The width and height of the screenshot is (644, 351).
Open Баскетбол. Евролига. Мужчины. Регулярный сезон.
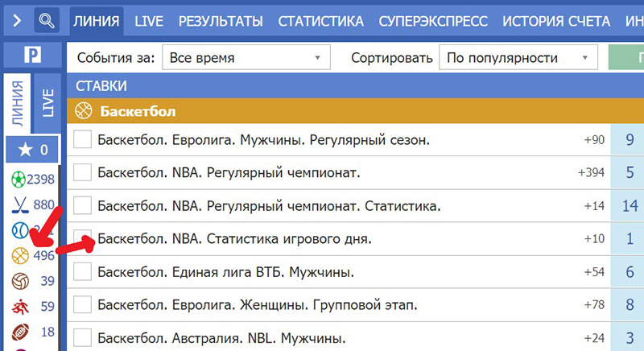(x=264, y=140)
